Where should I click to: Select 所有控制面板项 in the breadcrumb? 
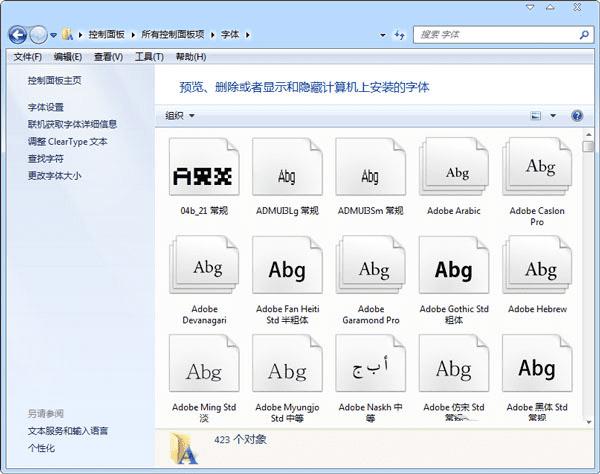coord(173,34)
